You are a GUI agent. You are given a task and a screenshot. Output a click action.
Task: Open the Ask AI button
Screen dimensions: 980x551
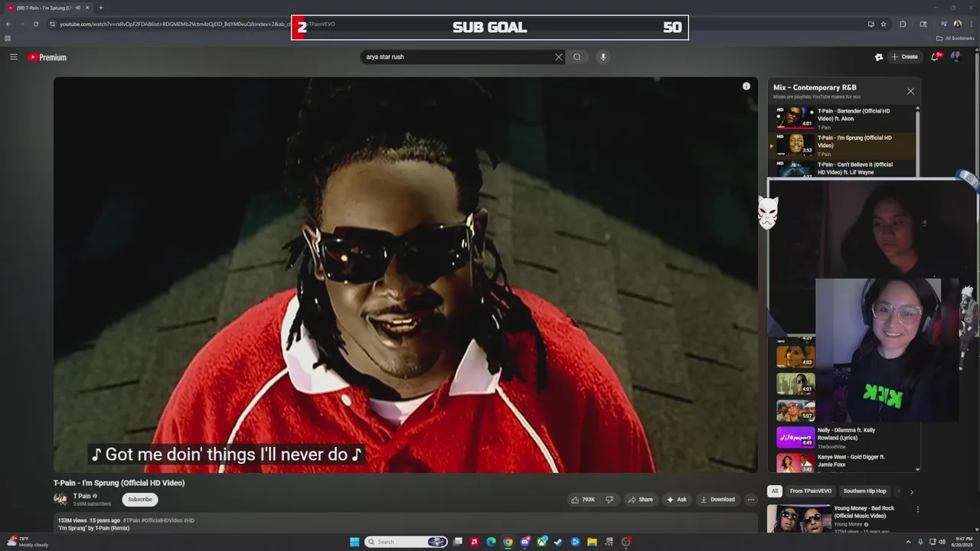click(x=677, y=500)
